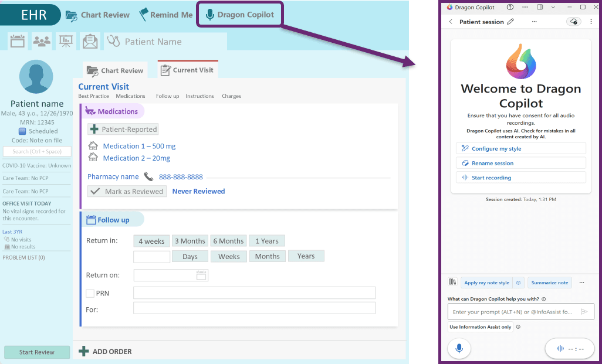Open the ellipsis next to Patient session
Viewport: 602px width, 364px height.
click(534, 22)
